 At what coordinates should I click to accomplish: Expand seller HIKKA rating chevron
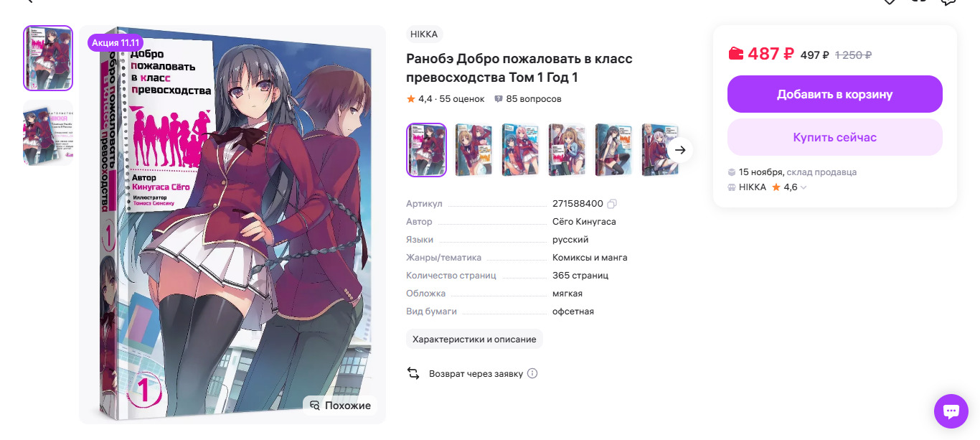click(804, 187)
